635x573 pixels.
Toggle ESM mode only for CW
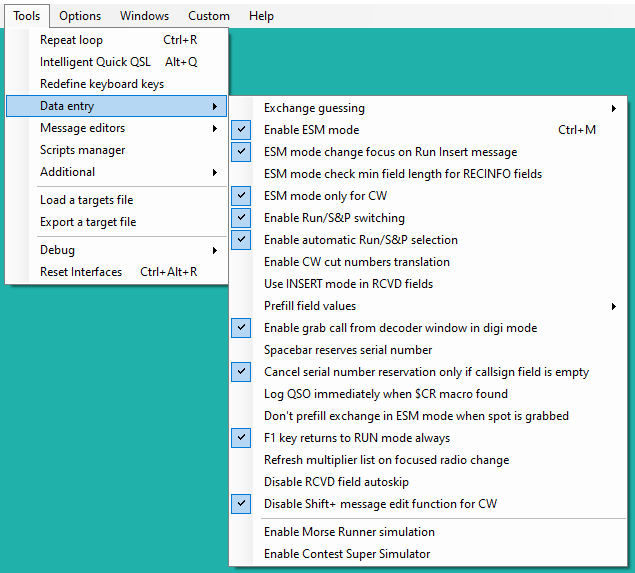(x=428, y=196)
